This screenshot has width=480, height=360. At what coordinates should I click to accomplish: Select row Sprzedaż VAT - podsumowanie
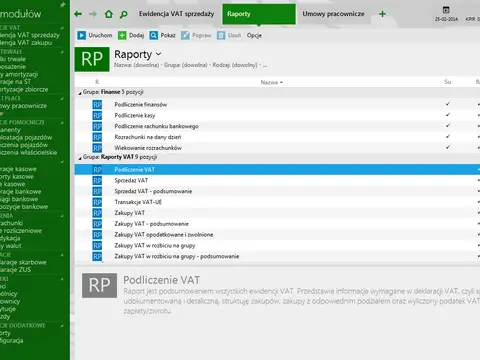click(277, 191)
